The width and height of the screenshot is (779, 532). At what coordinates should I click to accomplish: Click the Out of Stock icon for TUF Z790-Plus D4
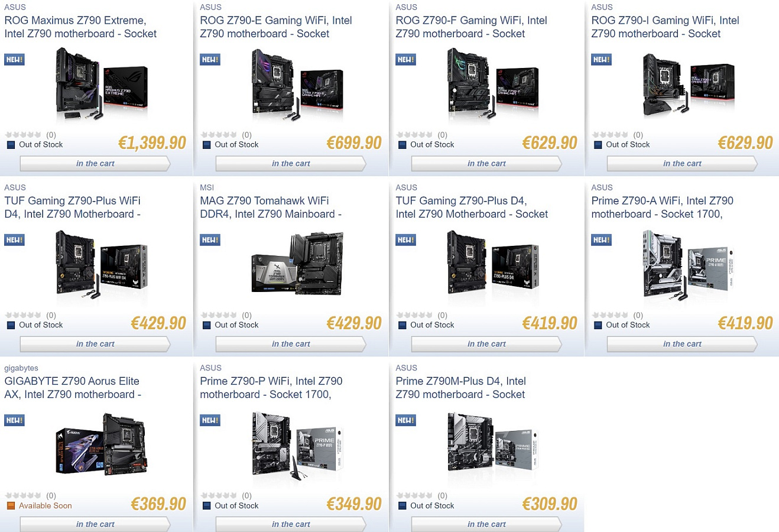click(402, 325)
